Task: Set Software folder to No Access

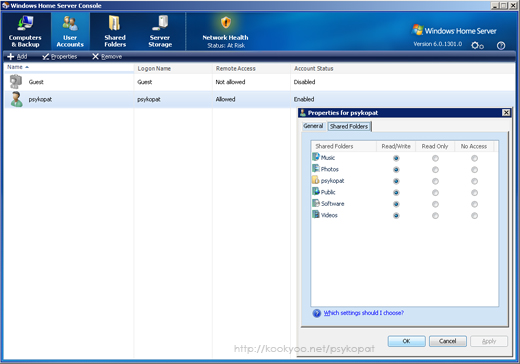Action: 474,204
